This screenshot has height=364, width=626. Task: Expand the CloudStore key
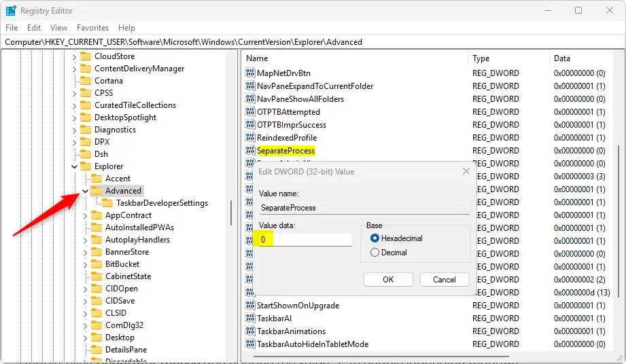click(x=74, y=57)
